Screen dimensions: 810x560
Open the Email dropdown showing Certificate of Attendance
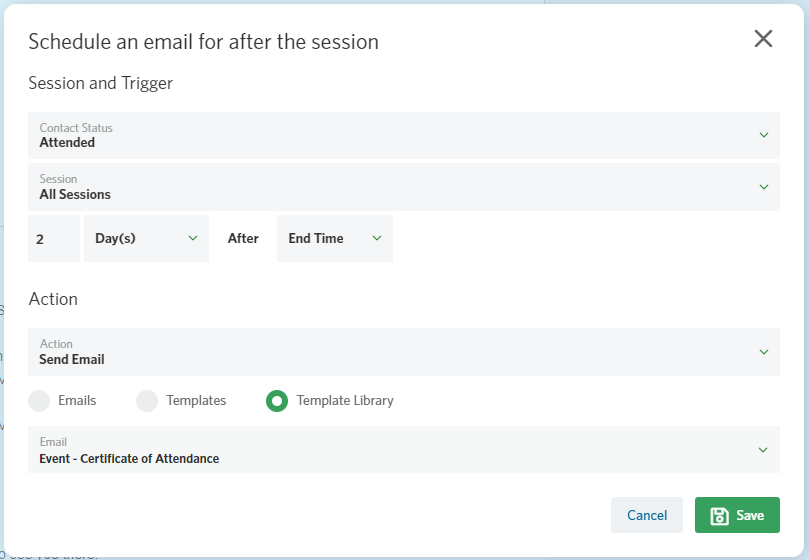coord(403,449)
